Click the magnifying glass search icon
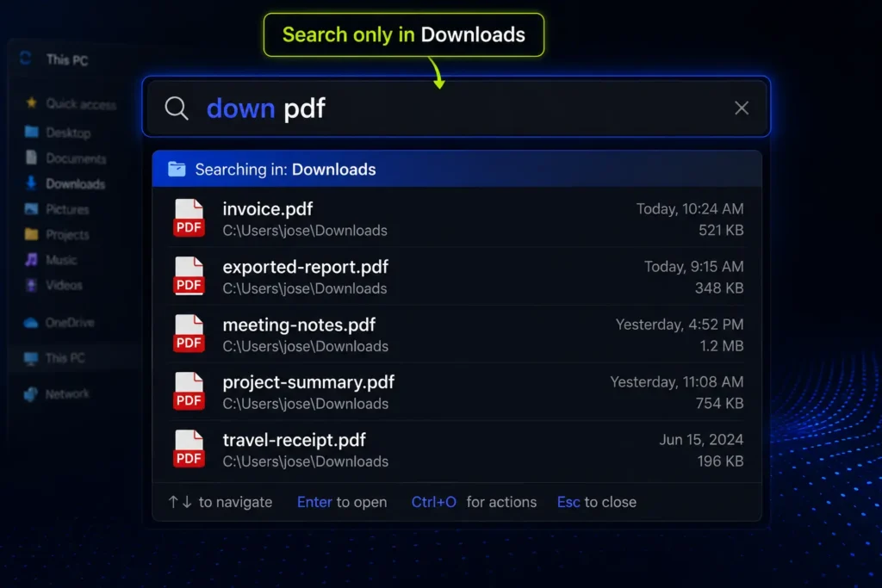882x588 pixels. pos(176,108)
